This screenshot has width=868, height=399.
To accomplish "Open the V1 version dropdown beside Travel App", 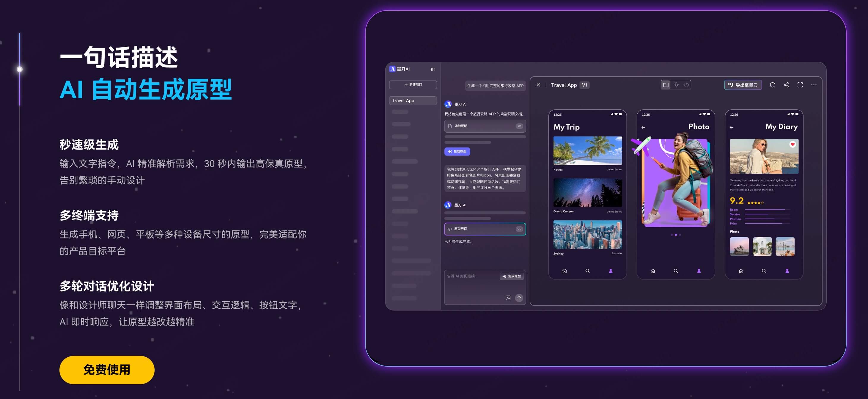I will tap(585, 85).
